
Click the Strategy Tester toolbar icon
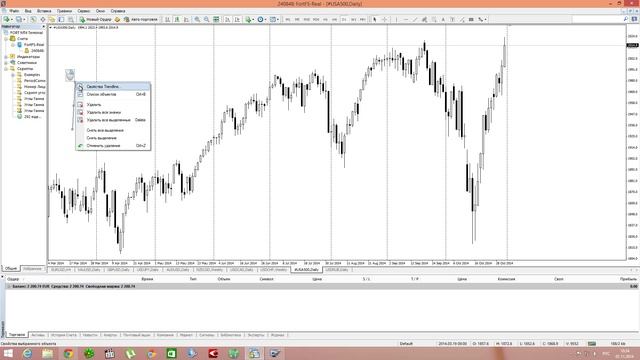point(71,19)
